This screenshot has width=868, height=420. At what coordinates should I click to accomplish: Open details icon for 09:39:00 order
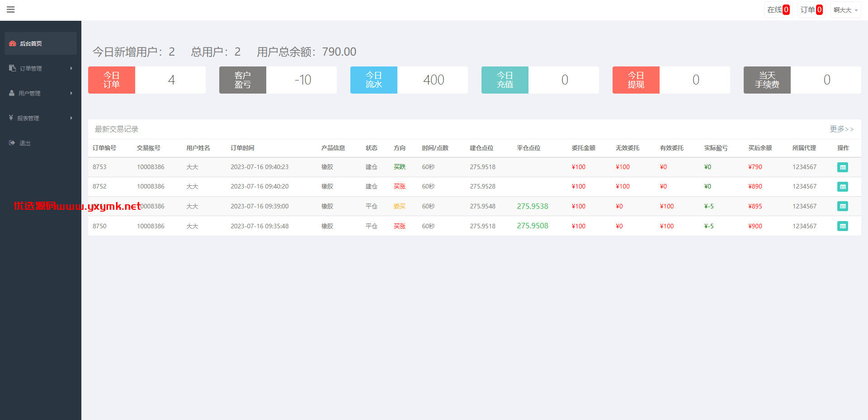tap(843, 206)
